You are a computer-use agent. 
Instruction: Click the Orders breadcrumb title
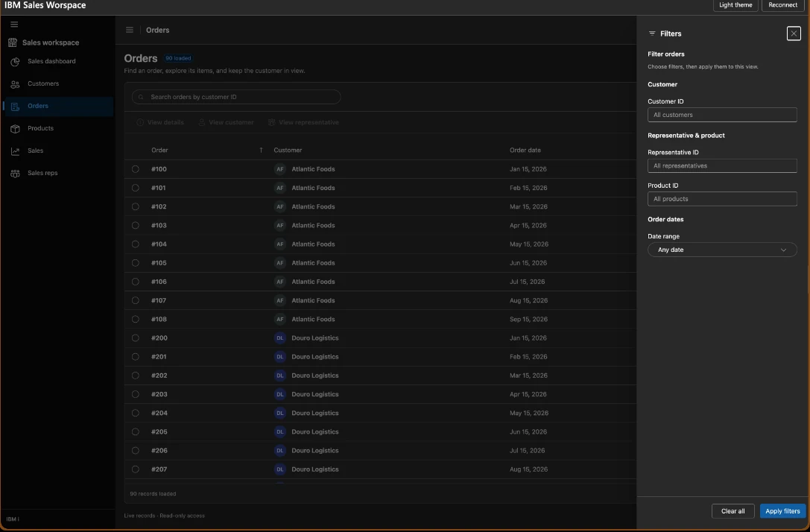(x=157, y=30)
